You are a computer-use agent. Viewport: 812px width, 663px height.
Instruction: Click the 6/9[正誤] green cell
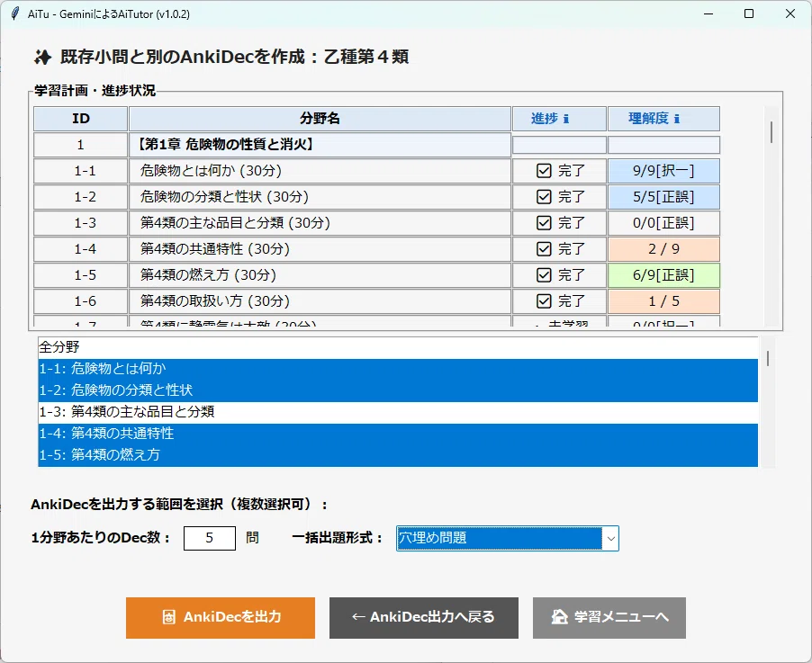663,275
